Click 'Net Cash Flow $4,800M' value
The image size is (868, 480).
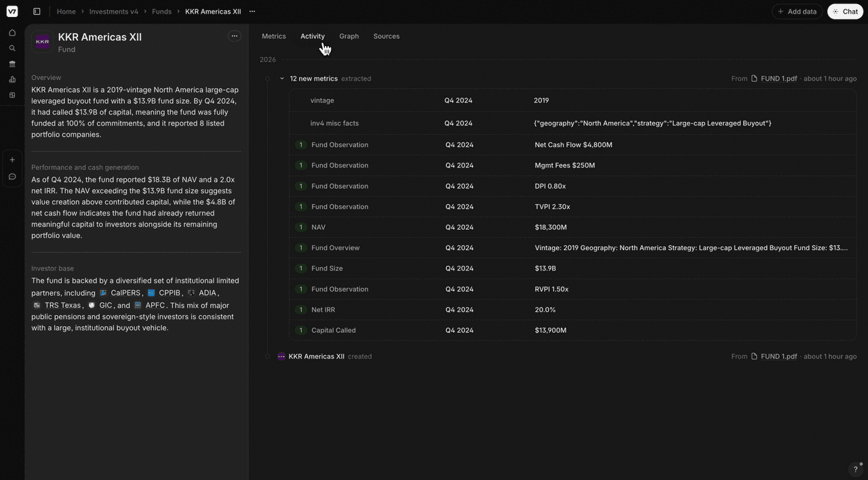[574, 145]
